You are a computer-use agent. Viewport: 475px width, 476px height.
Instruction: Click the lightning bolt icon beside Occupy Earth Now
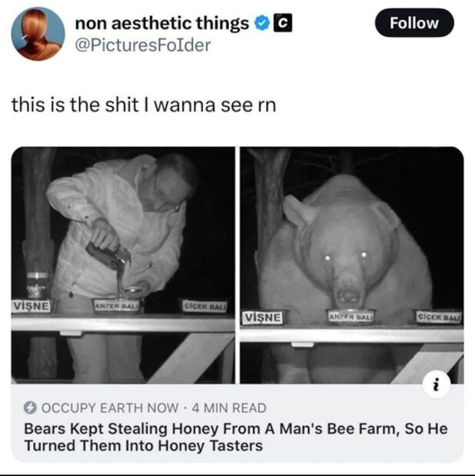click(x=30, y=408)
